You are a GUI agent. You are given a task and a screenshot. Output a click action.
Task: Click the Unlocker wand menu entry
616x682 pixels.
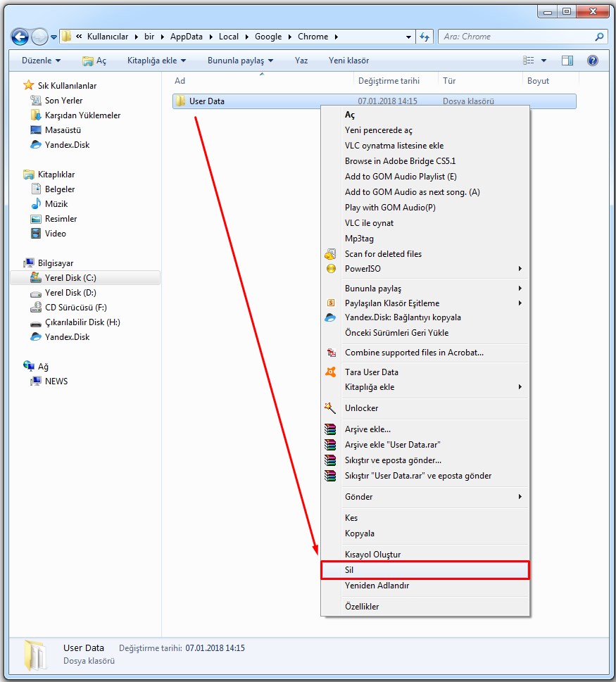361,408
